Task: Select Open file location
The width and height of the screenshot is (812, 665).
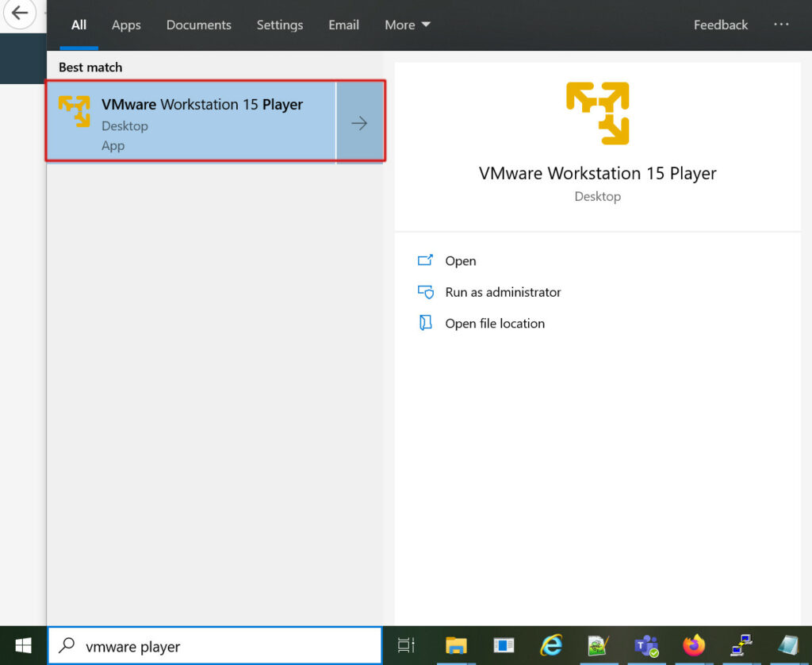Action: (495, 324)
